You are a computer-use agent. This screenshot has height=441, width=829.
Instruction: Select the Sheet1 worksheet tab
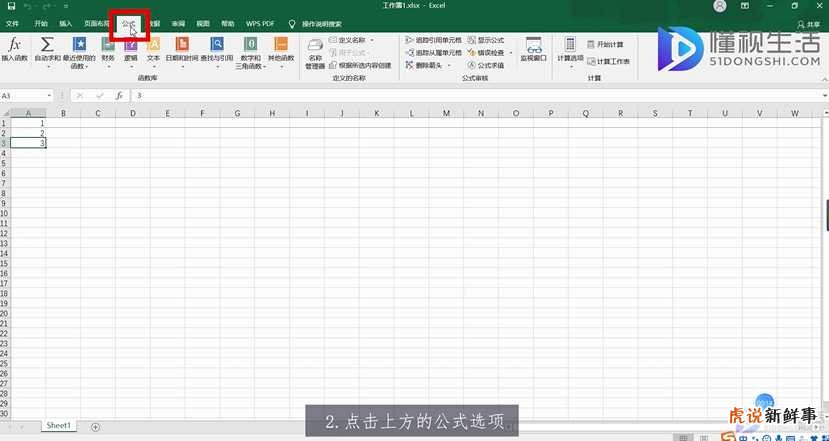click(59, 426)
